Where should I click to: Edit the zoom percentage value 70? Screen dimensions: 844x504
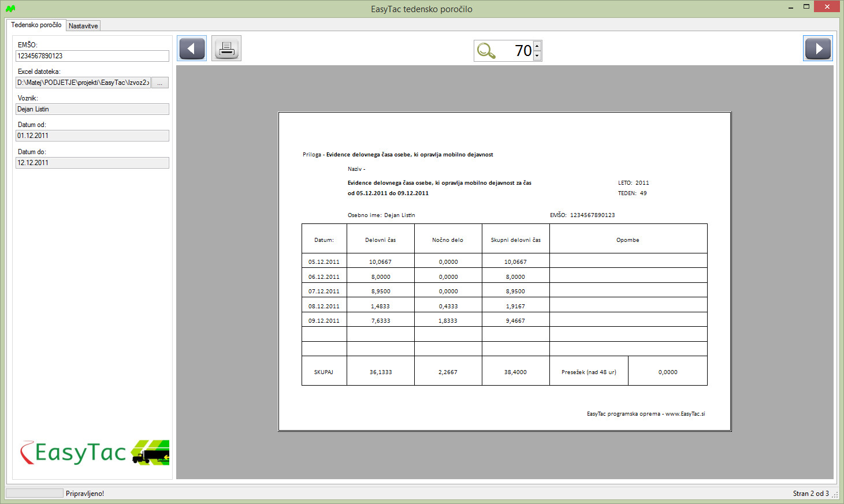(x=523, y=50)
